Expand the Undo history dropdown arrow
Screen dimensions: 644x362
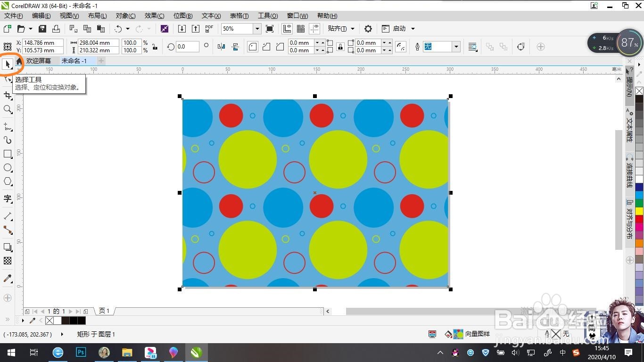pyautogui.click(x=127, y=29)
